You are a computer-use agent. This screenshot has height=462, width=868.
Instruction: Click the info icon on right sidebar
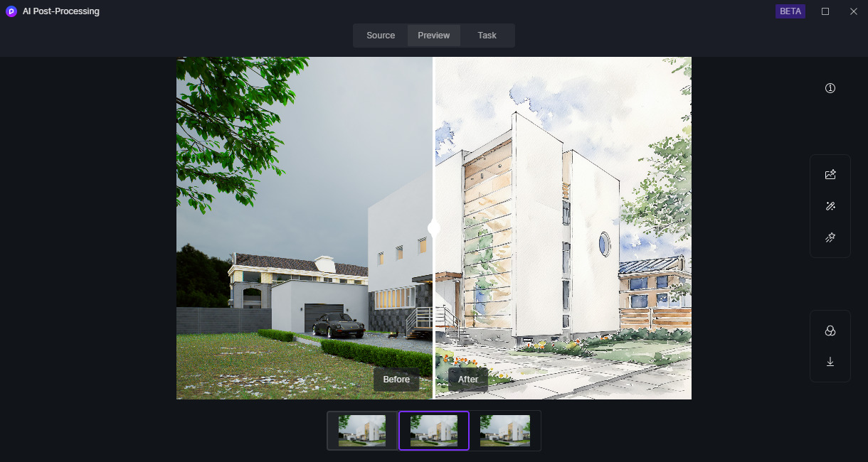tap(830, 88)
